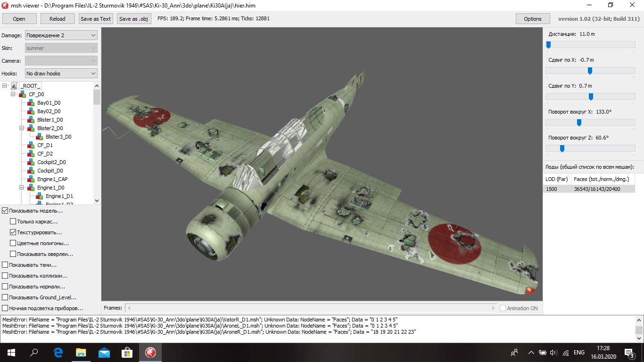Click the Engine1_CAP mesh node icon
The image size is (644, 362).
31,179
